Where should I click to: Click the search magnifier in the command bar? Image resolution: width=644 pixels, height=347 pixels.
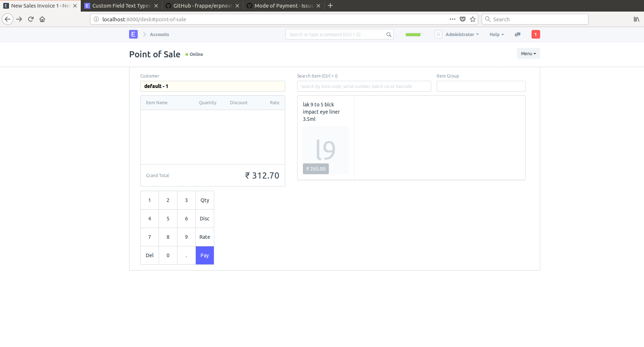388,34
